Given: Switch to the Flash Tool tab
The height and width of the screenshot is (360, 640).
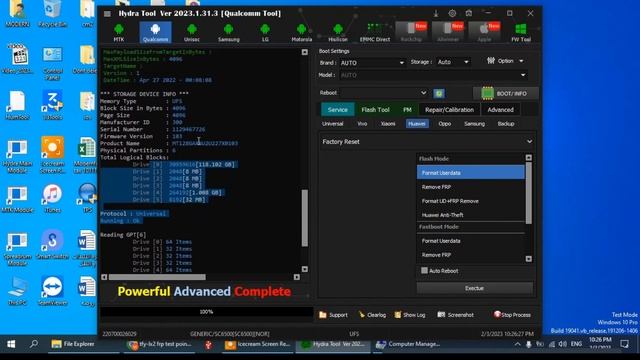Looking at the screenshot, I should 376,110.
